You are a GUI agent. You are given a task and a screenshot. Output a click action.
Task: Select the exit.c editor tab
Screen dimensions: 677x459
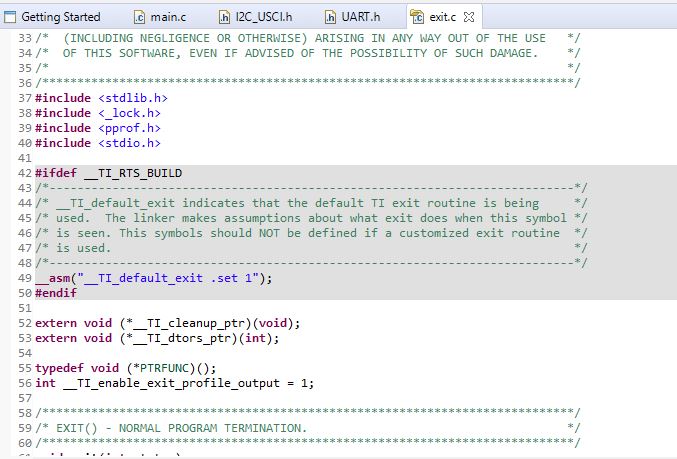pos(443,17)
